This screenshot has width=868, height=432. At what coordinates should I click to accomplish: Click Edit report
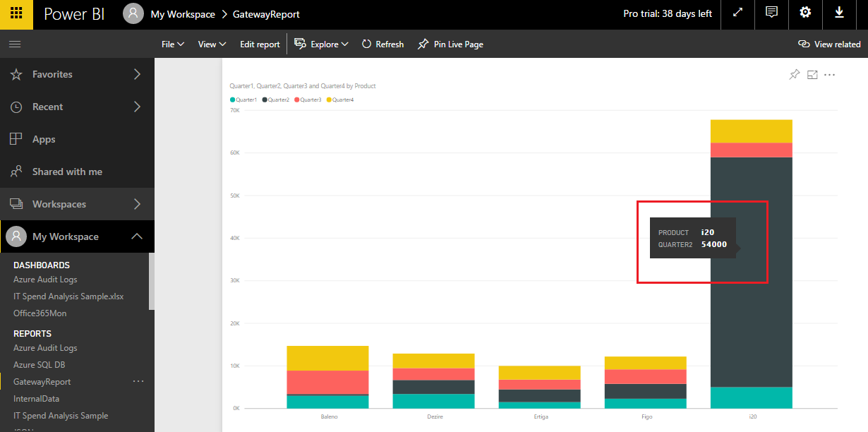tap(260, 44)
